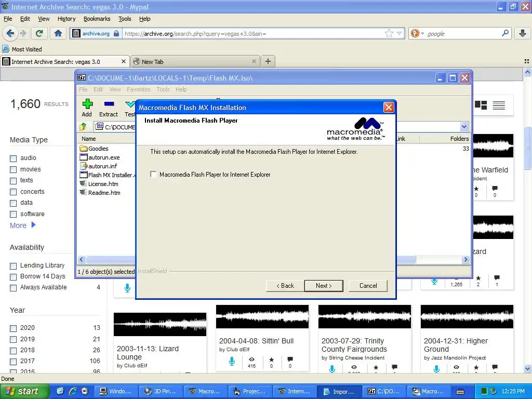The width and height of the screenshot is (532, 399).
Task: Click the google search input box
Action: (x=463, y=34)
